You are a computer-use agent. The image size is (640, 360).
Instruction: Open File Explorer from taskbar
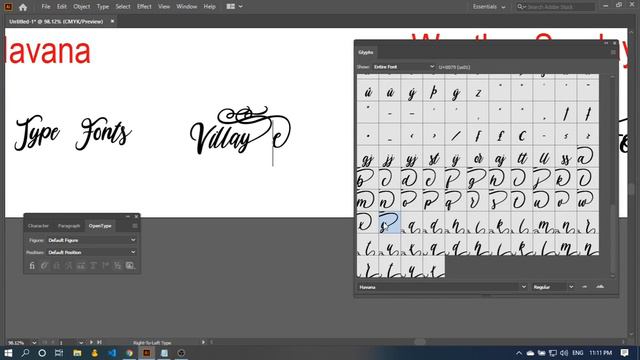(x=77, y=353)
